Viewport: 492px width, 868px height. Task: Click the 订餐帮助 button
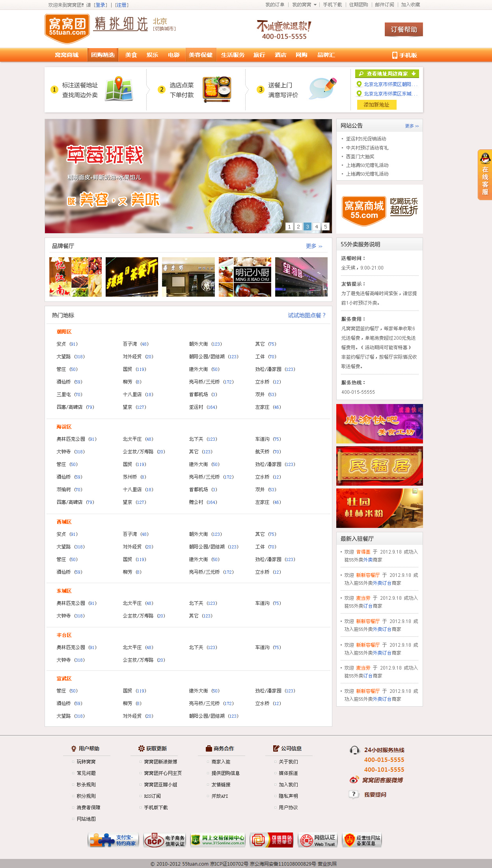click(x=404, y=30)
